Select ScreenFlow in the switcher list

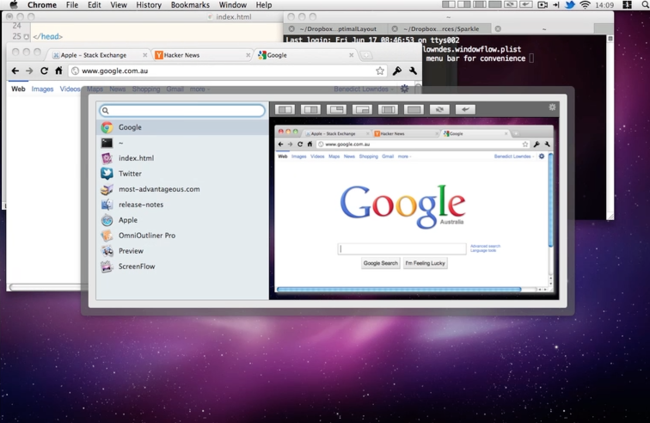tap(182, 266)
